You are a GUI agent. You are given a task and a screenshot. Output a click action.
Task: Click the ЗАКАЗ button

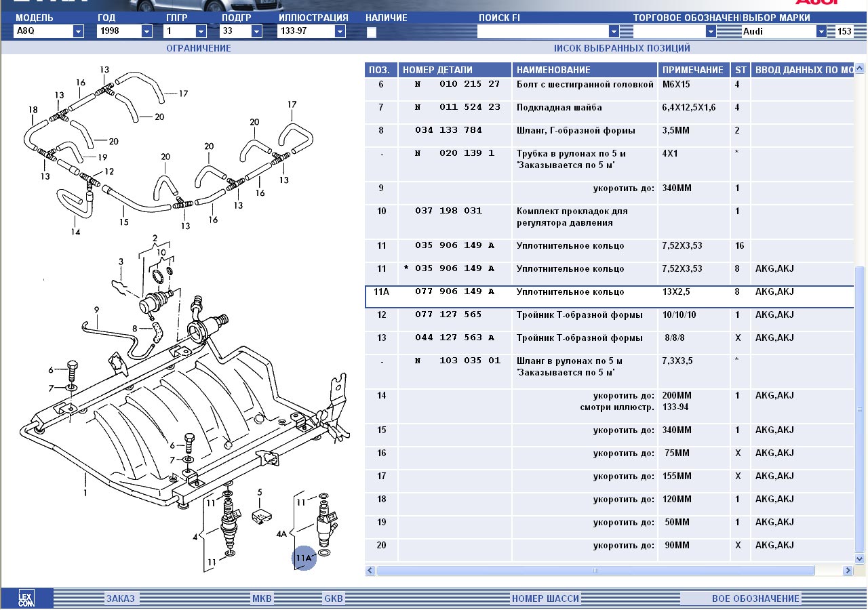tap(121, 598)
